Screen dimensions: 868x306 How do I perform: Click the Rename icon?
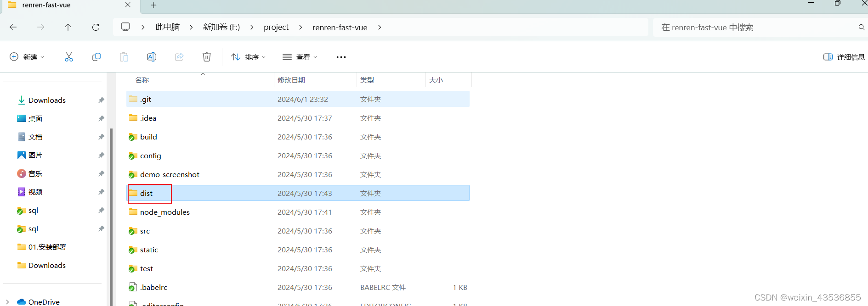coord(152,57)
